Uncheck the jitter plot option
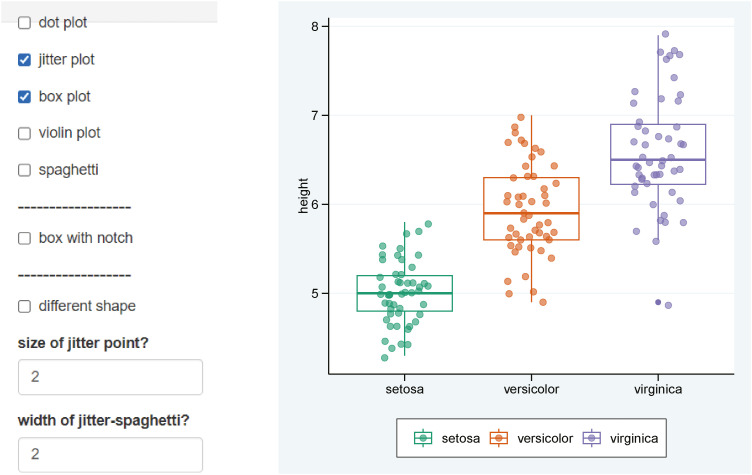752x475 pixels. click(25, 60)
